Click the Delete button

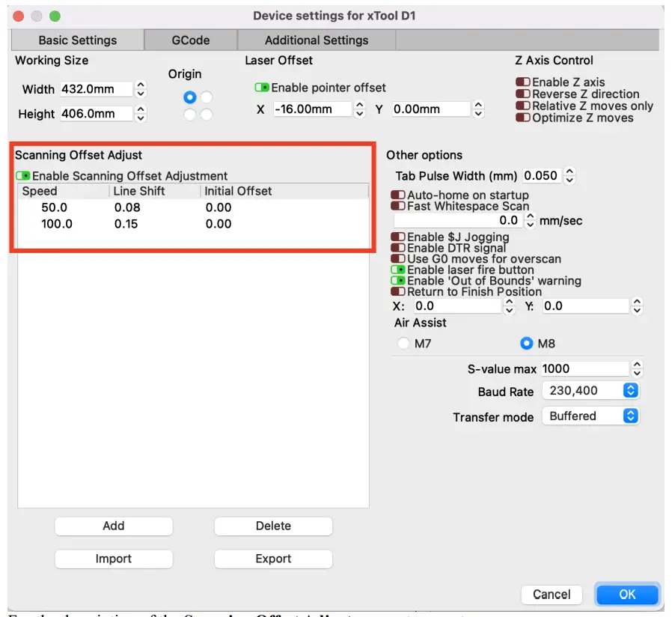click(x=273, y=526)
